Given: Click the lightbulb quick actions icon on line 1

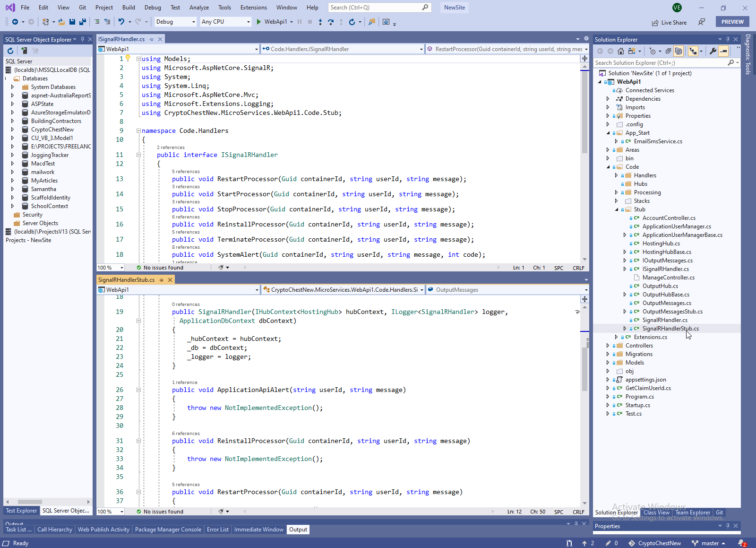Looking at the screenshot, I should point(128,58).
